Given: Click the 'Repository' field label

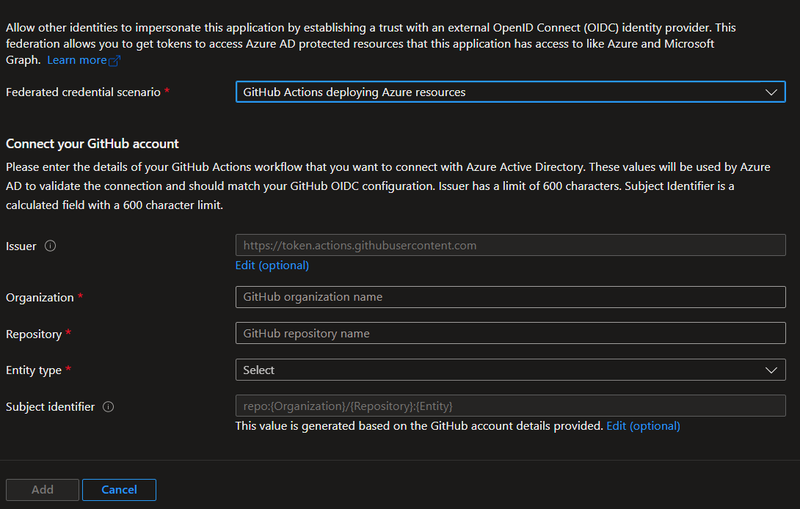Looking at the screenshot, I should pyautogui.click(x=34, y=335).
